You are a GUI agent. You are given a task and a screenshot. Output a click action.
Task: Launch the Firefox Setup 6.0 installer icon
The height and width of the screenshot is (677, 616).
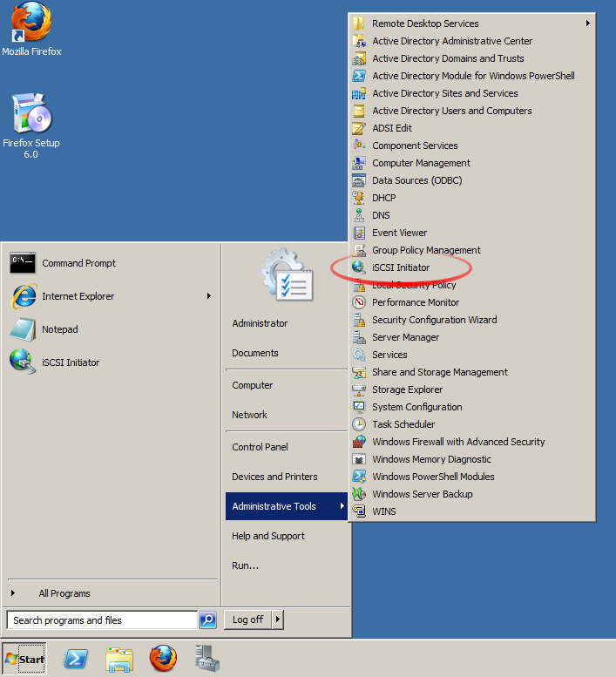point(31,125)
